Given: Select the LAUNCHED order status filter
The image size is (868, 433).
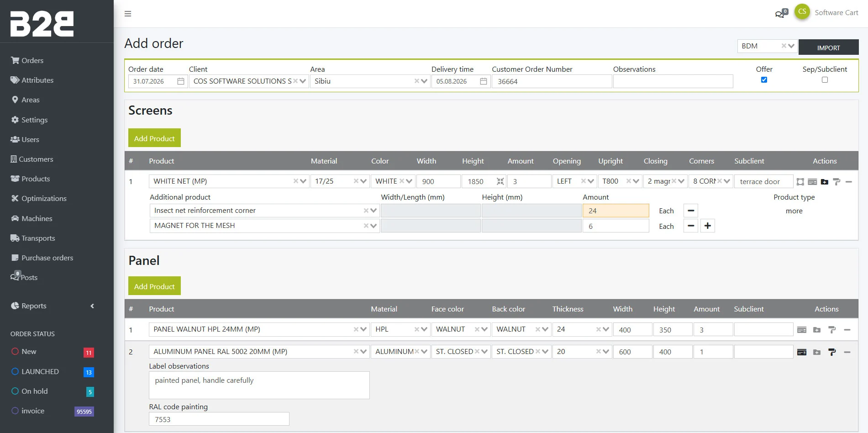Looking at the screenshot, I should pyautogui.click(x=40, y=371).
